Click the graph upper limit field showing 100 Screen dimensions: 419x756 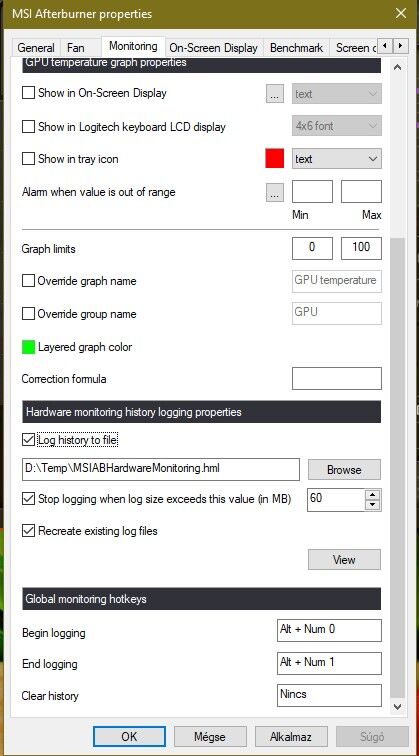[x=361, y=248]
